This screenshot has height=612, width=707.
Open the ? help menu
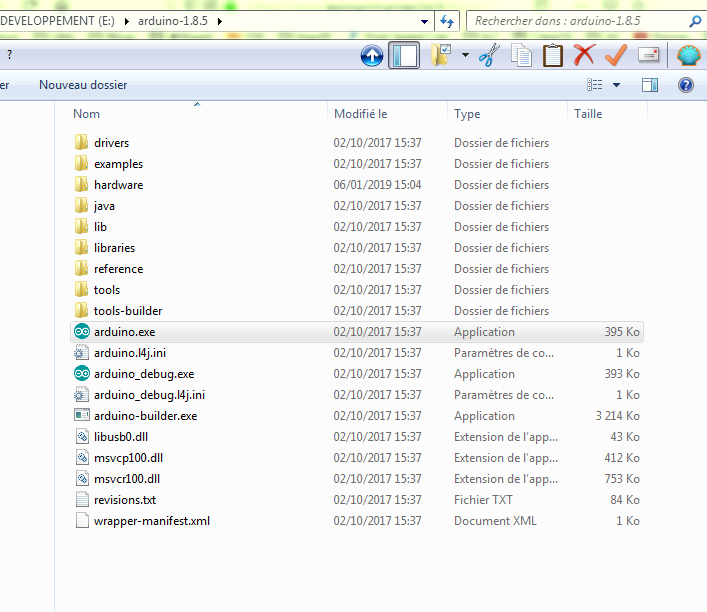pyautogui.click(x=9, y=55)
